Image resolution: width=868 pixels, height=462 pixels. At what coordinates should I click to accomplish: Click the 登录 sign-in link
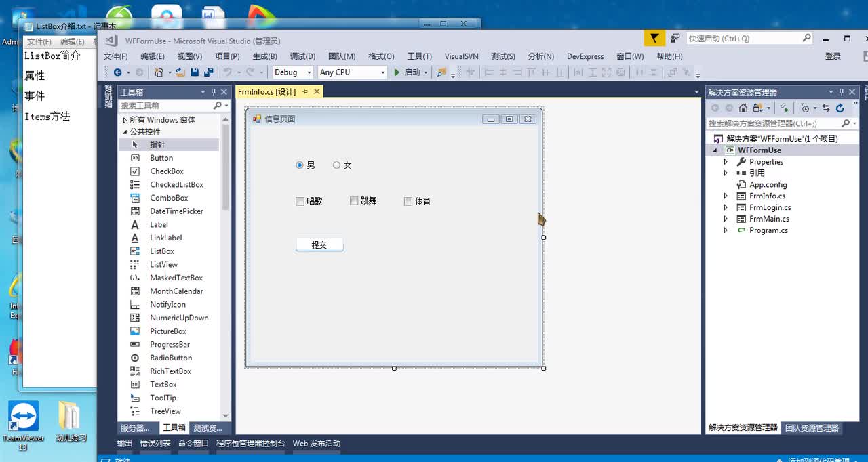point(833,56)
